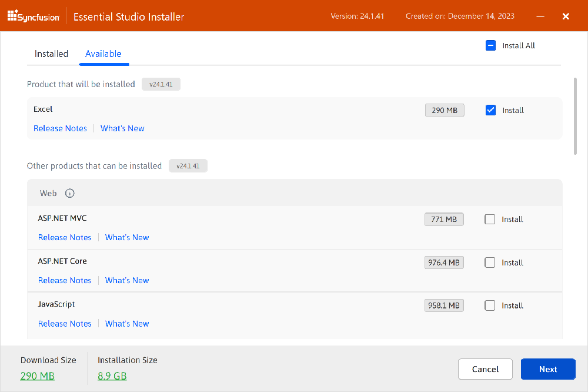Enable Install for ASP.NET MVC

490,219
